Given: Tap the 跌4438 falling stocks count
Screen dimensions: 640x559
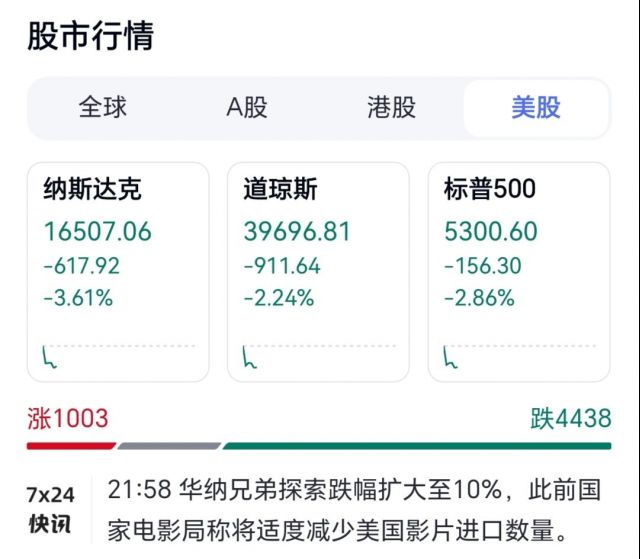Looking at the screenshot, I should [x=571, y=419].
